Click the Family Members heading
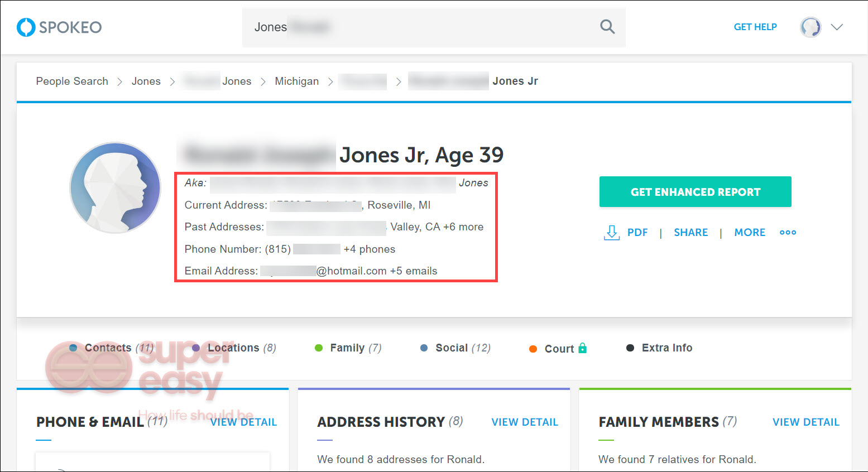868x472 pixels. click(x=659, y=422)
